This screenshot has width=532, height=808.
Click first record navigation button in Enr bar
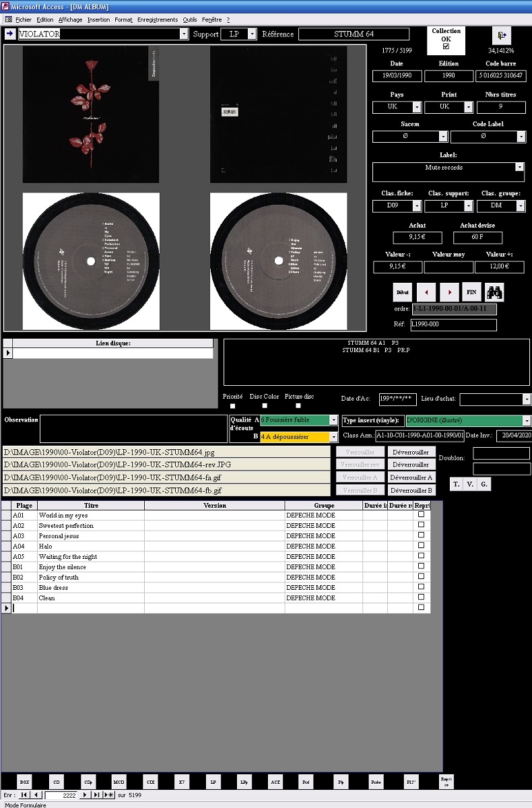coord(24,795)
